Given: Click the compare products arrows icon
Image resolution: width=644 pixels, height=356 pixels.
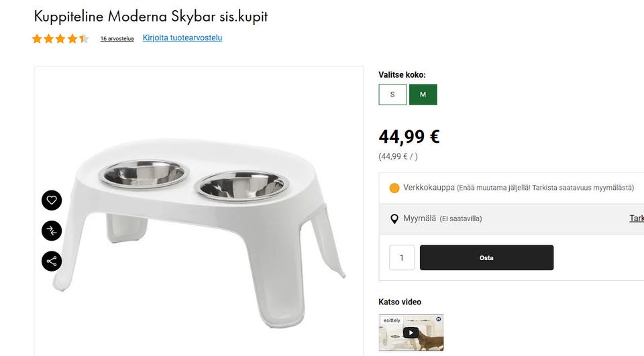Looking at the screenshot, I should 52,231.
